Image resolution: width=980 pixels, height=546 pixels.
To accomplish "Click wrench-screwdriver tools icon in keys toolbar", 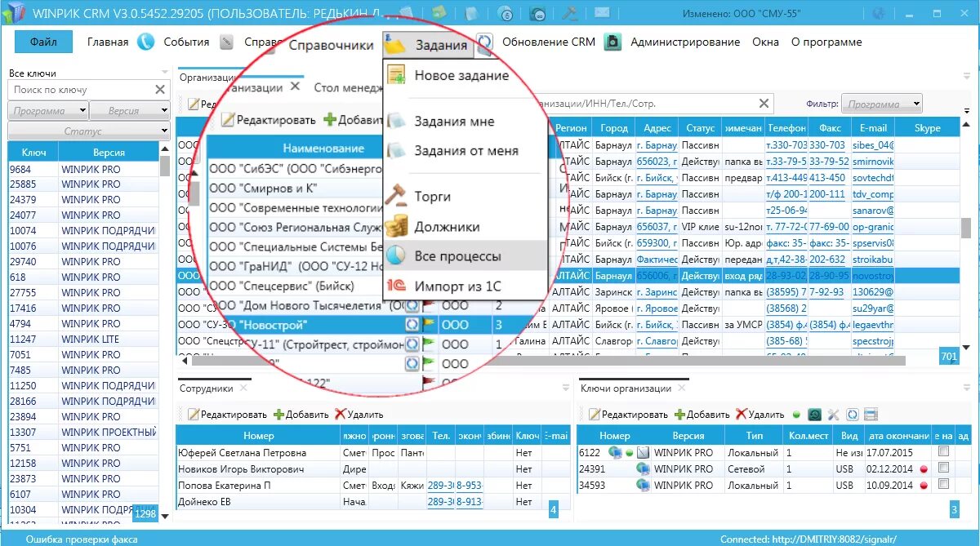I will click(834, 415).
